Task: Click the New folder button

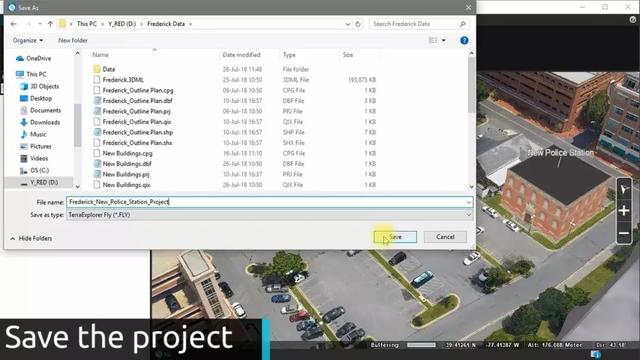Action: click(x=73, y=40)
